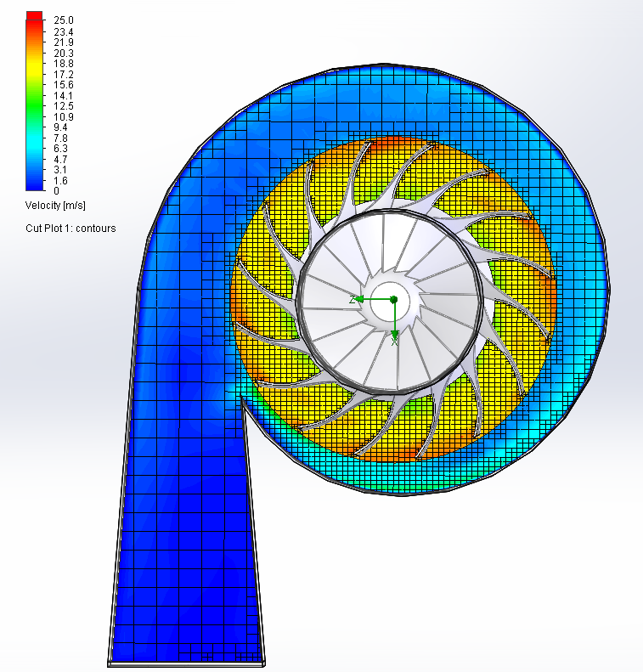Click the 0 minimum legend value
This screenshot has width=643, height=672.
click(56, 191)
